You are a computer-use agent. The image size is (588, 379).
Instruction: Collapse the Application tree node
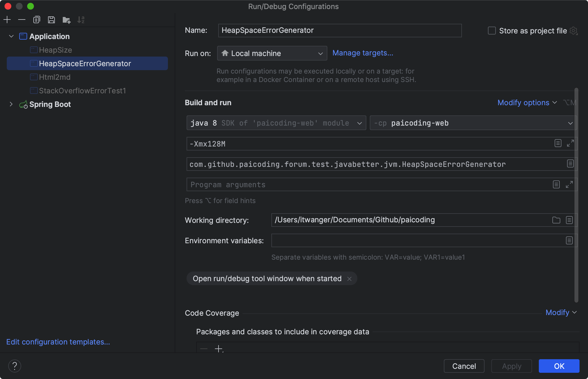click(11, 36)
